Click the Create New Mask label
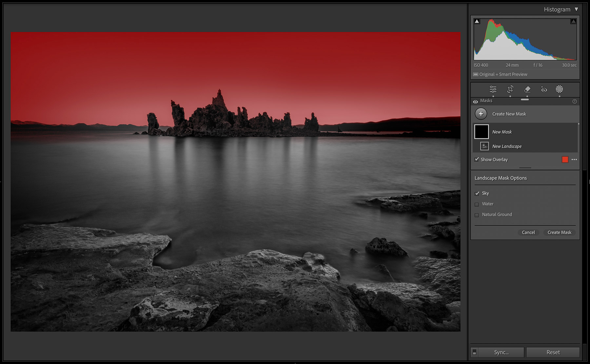Image resolution: width=590 pixels, height=364 pixels. pos(509,114)
